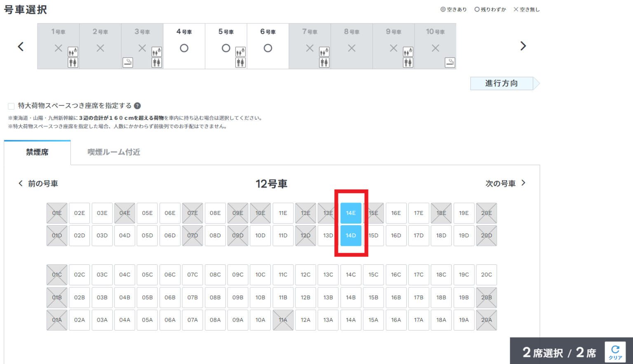Go back using the 前の号車 link
Image resolution: width=633 pixels, height=364 pixels.
point(38,184)
